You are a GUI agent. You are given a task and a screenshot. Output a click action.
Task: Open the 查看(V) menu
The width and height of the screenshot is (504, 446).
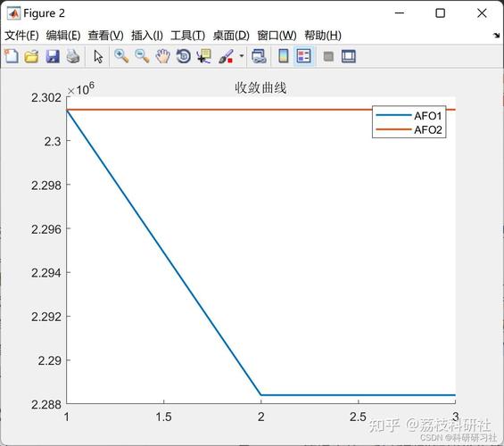(106, 36)
